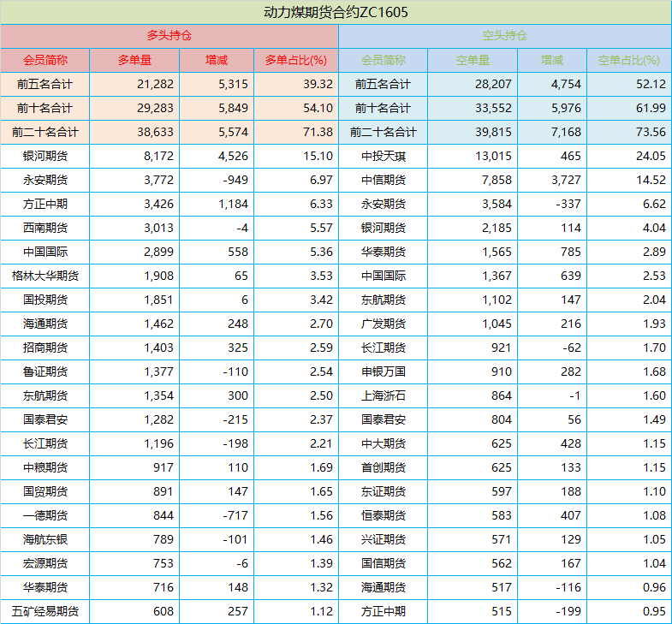Select 上海浙石 member cell

click(384, 396)
